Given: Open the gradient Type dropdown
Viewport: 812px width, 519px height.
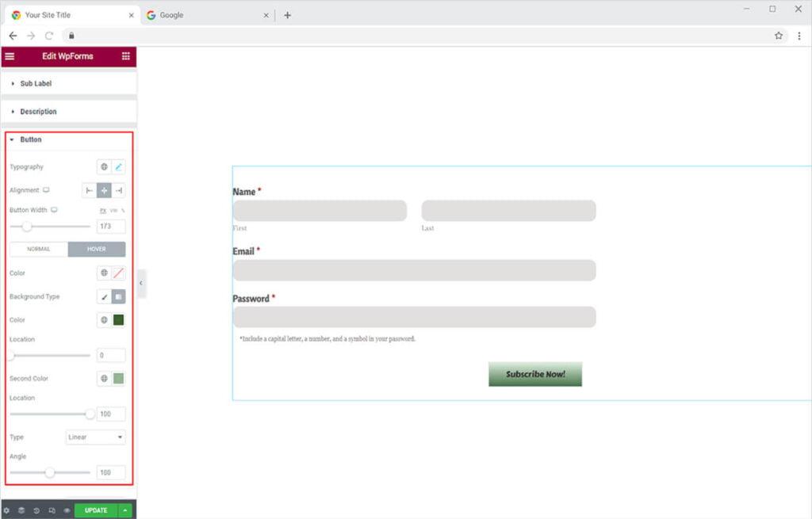Looking at the screenshot, I should coord(95,437).
